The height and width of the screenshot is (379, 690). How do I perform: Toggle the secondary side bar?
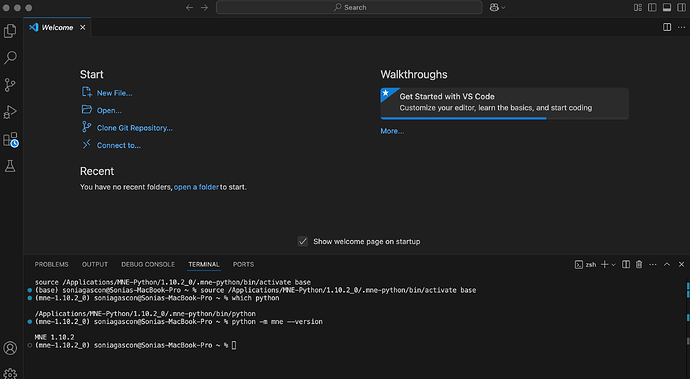(x=682, y=7)
